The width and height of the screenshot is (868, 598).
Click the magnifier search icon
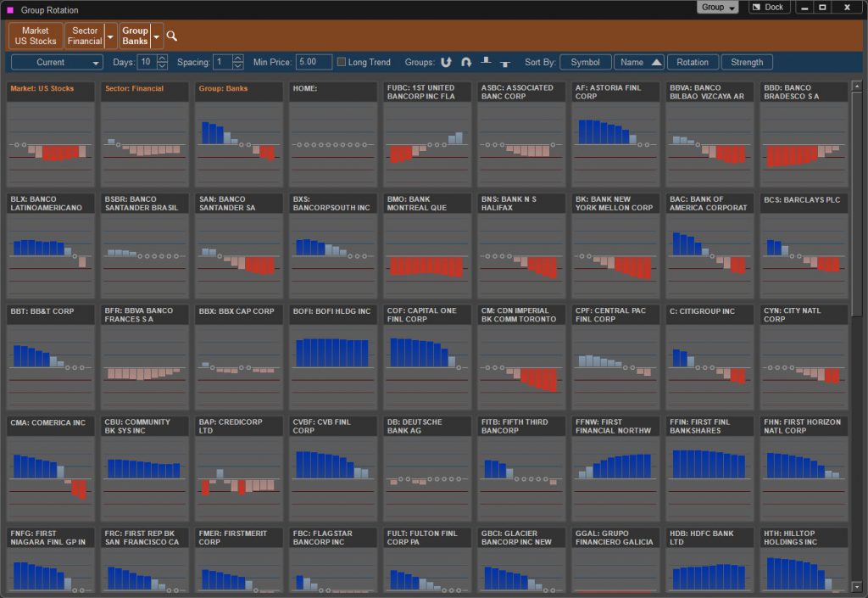[x=171, y=36]
